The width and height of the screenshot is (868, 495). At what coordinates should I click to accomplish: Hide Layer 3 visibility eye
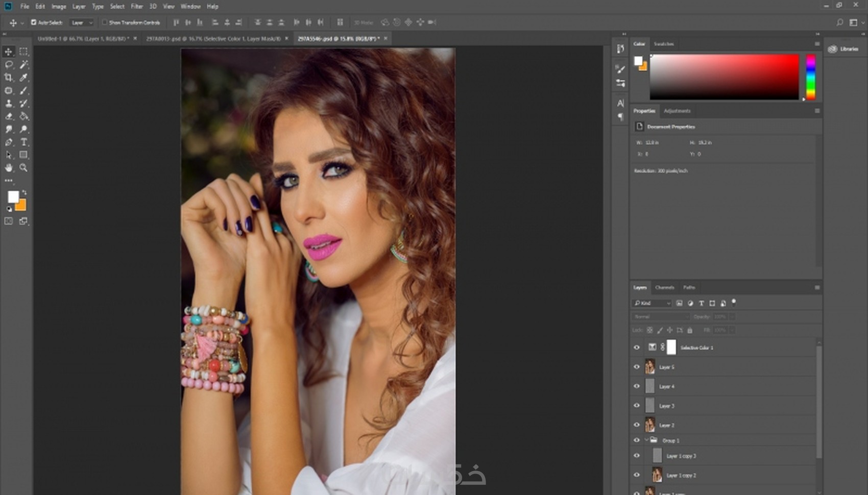(637, 406)
